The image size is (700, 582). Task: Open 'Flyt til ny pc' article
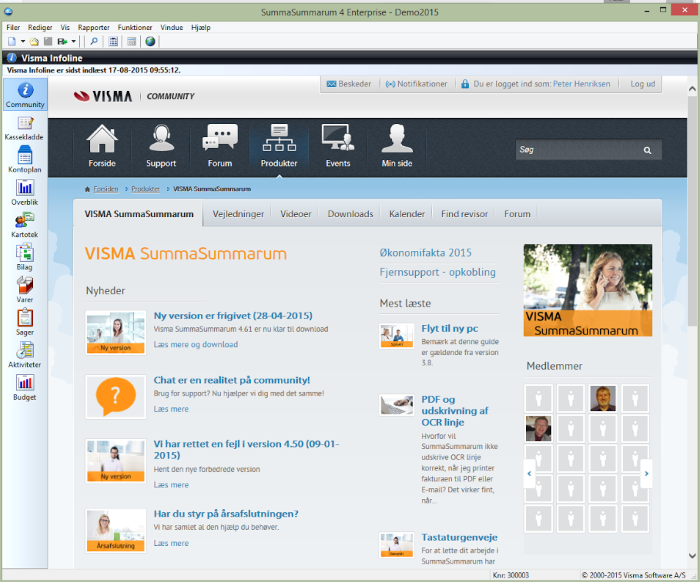[x=450, y=328]
